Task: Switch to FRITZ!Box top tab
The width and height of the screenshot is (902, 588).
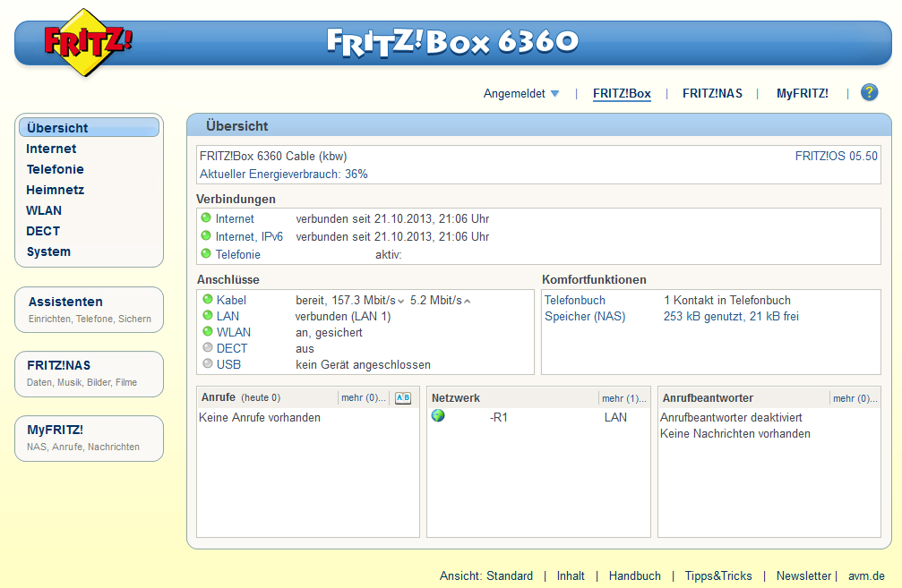Action: [622, 94]
